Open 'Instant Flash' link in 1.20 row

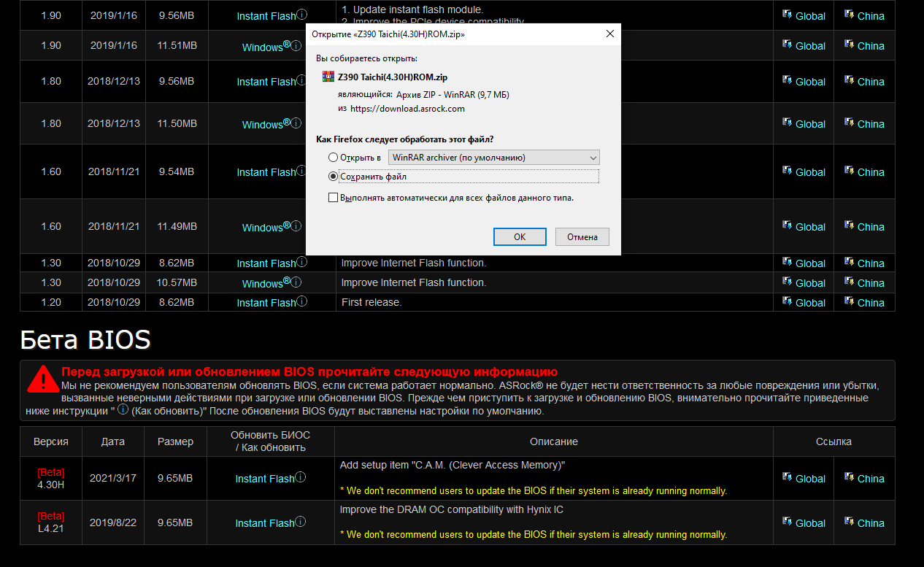click(x=266, y=303)
